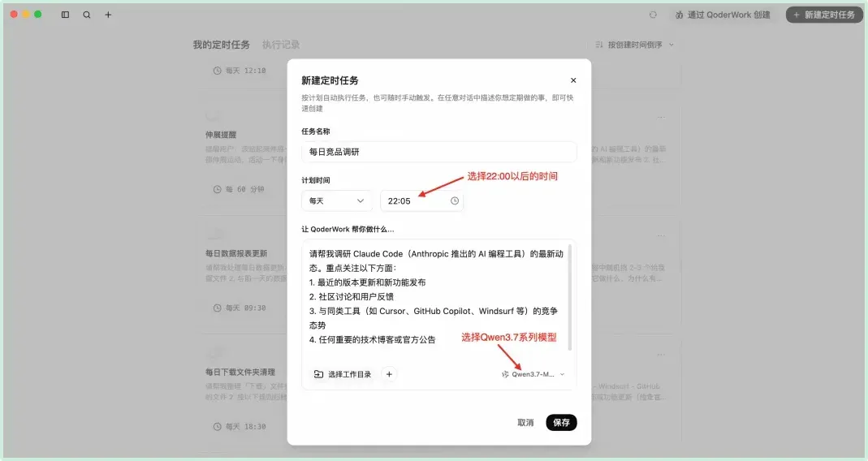
Task: Close the 新建定时任务 dialog
Action: click(573, 80)
